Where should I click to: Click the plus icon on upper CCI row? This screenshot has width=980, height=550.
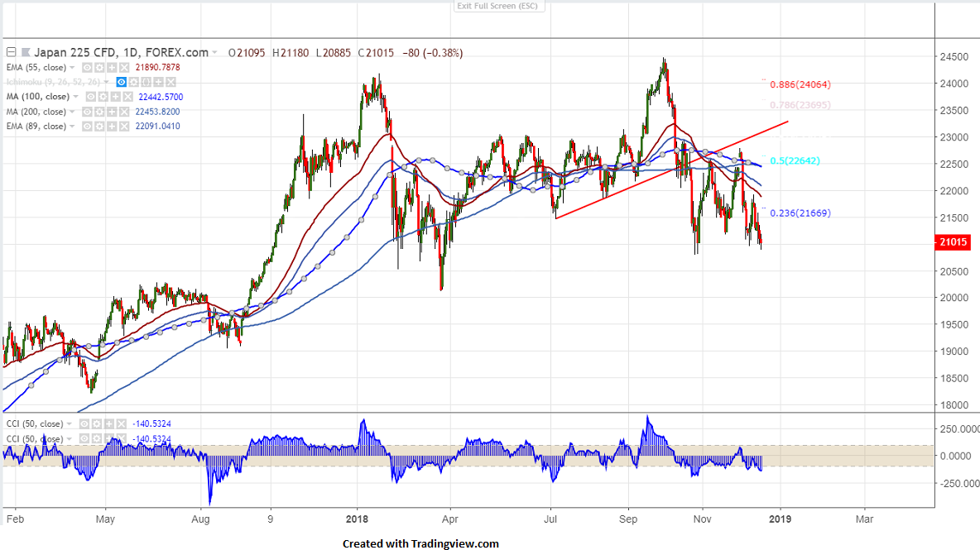[108, 424]
